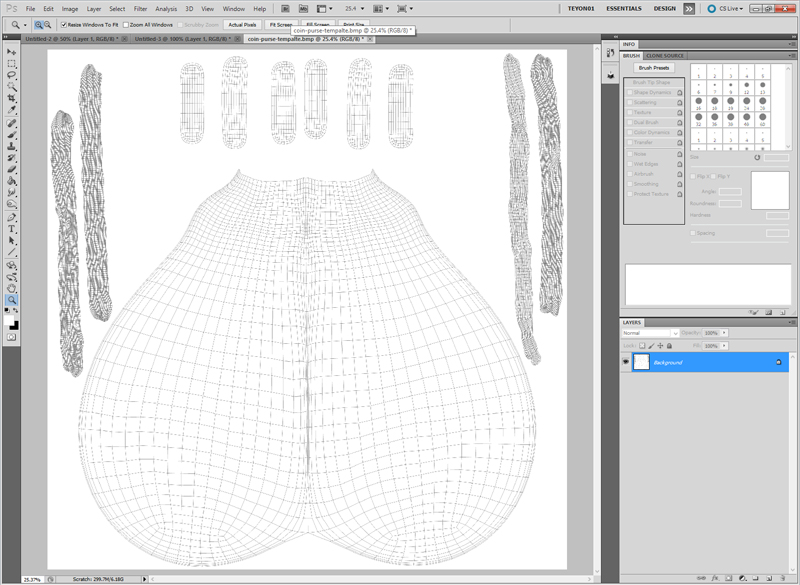Select the Eyedropper tool
This screenshot has height=585, width=800.
[x=12, y=111]
